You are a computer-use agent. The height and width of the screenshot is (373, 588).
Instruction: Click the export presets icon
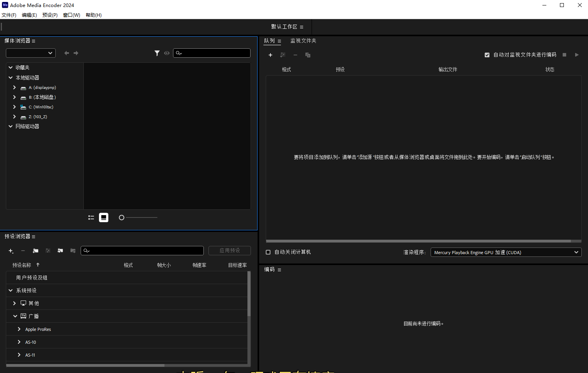[73, 251]
